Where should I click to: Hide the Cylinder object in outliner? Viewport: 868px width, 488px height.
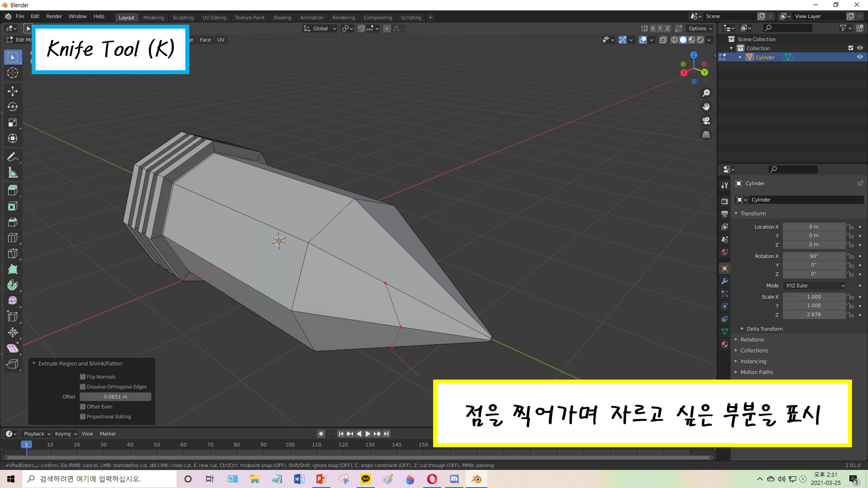pos(860,57)
